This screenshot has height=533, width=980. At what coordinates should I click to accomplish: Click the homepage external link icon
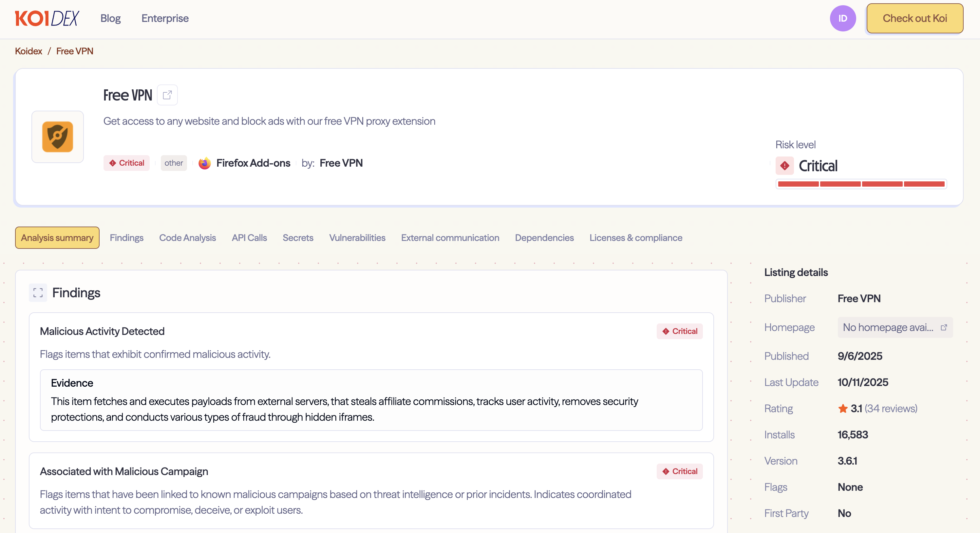944,327
